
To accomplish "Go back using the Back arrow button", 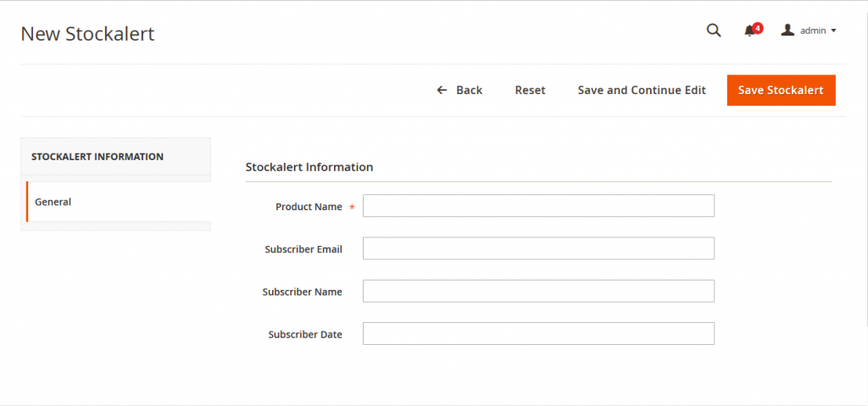I will pos(459,90).
